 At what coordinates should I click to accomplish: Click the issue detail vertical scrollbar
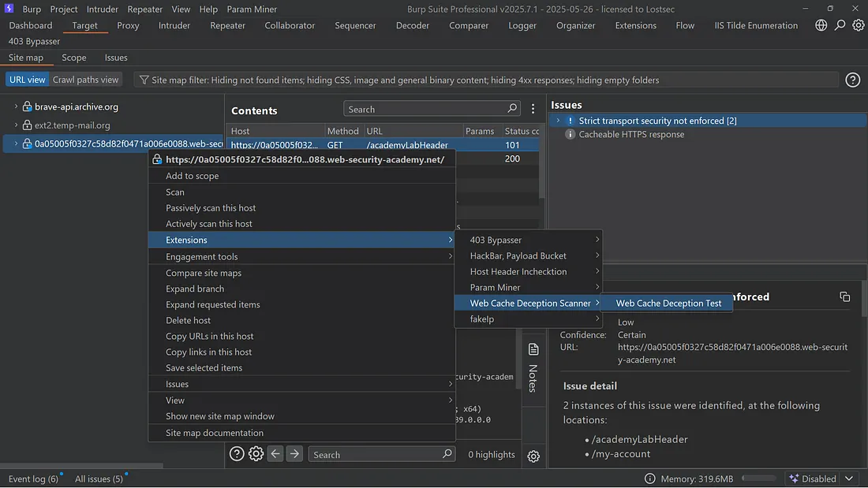864,299
